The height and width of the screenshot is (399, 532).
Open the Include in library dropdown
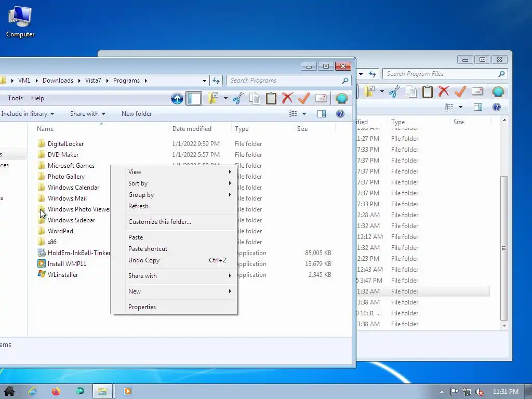28,114
